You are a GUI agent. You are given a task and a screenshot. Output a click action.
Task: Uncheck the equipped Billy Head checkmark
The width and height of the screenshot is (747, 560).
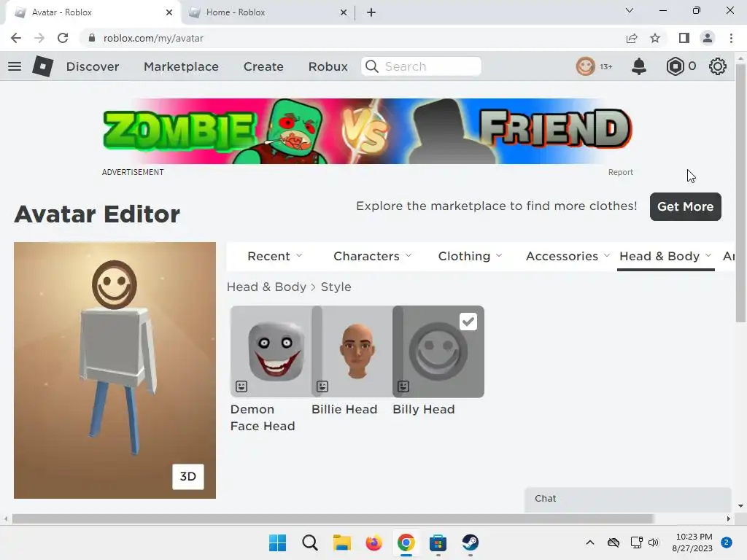[x=468, y=322]
